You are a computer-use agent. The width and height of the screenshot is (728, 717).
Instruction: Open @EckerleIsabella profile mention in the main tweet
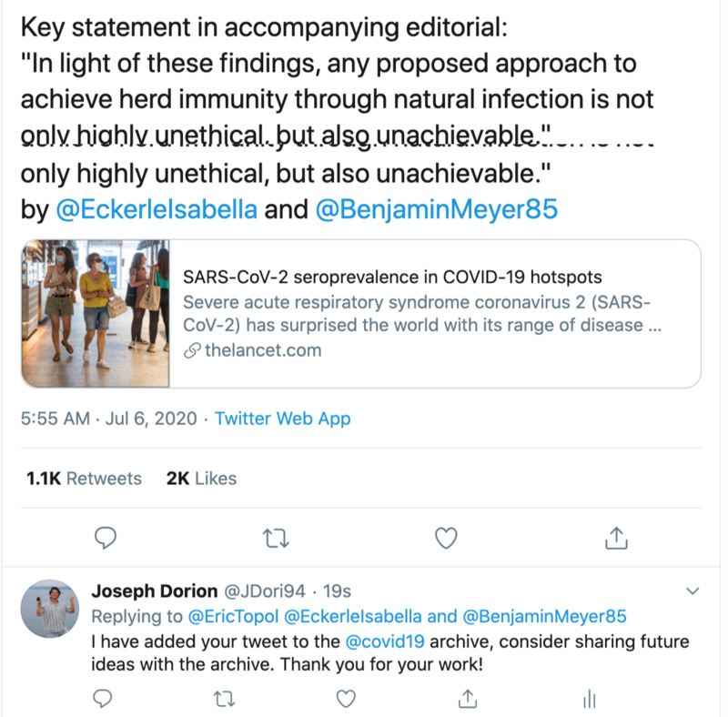click(157, 210)
